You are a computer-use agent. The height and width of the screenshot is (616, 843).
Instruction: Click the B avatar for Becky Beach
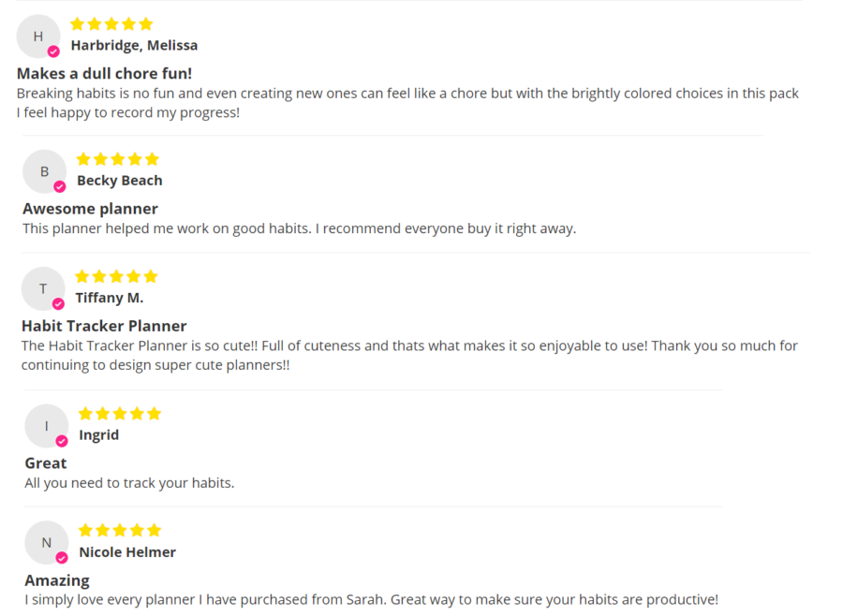[x=45, y=171]
